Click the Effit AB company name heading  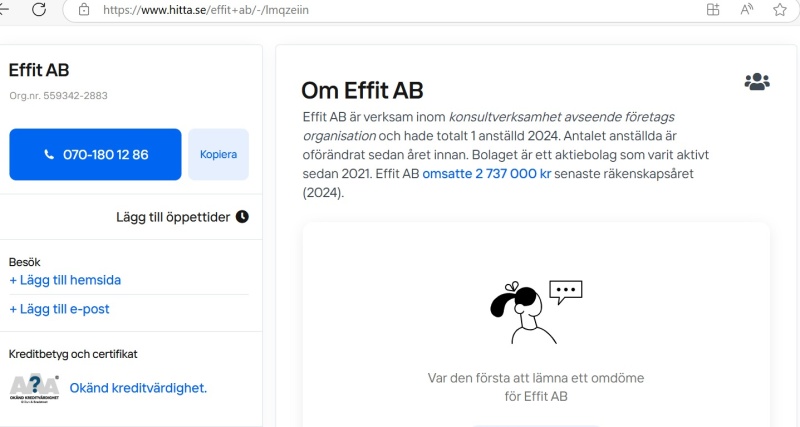pyautogui.click(x=39, y=70)
